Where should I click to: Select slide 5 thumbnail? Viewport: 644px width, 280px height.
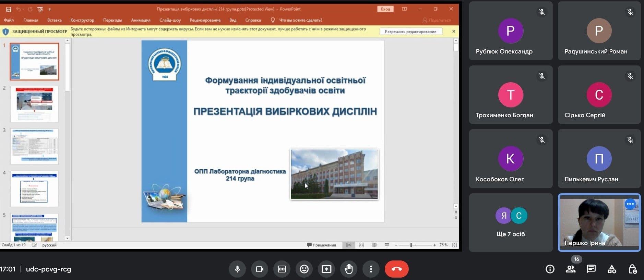point(34,227)
